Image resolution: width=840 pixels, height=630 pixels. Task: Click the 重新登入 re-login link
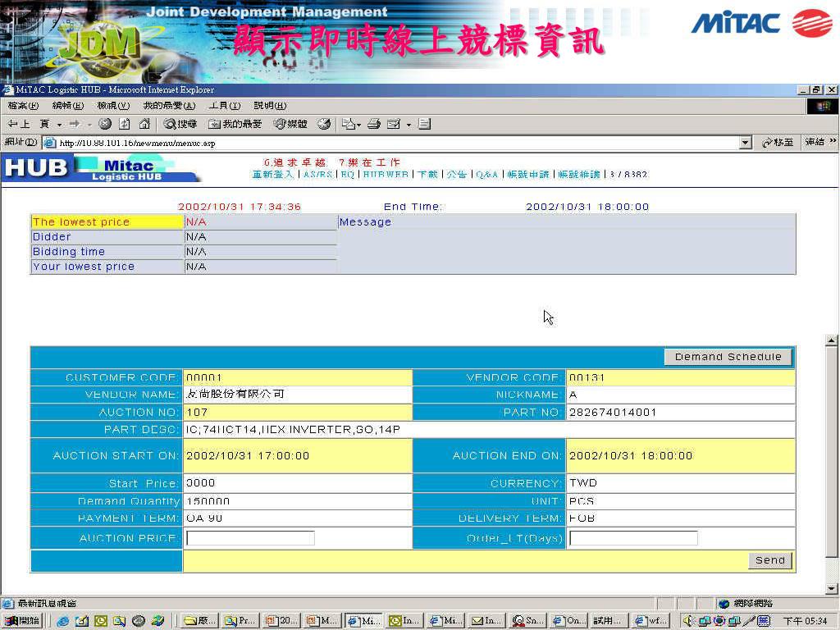273,174
